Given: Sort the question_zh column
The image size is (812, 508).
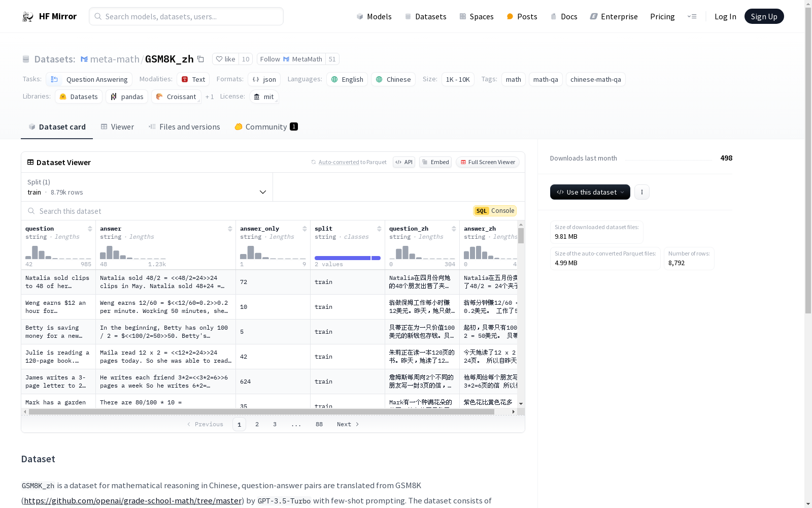Looking at the screenshot, I should coord(454,229).
